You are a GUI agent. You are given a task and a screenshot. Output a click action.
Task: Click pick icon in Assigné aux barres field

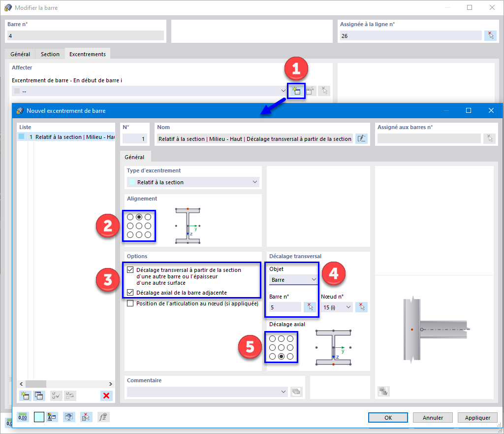tap(490, 138)
